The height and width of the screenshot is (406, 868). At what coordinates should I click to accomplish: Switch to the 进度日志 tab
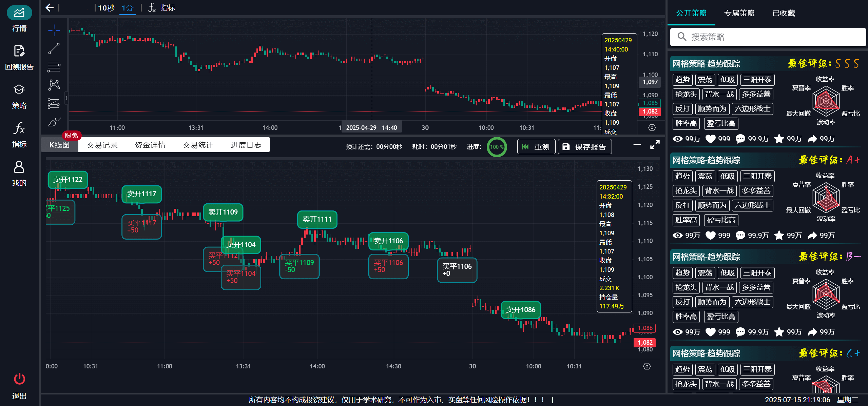[x=246, y=145]
